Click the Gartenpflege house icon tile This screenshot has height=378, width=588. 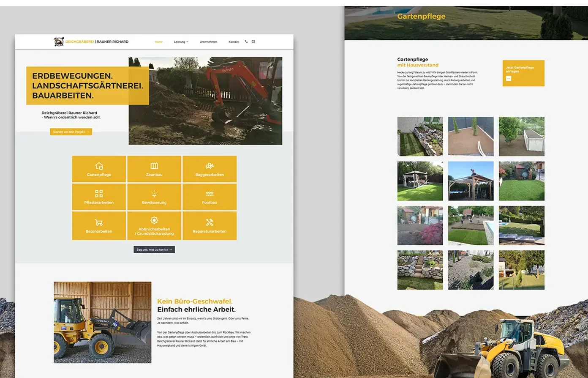(99, 166)
